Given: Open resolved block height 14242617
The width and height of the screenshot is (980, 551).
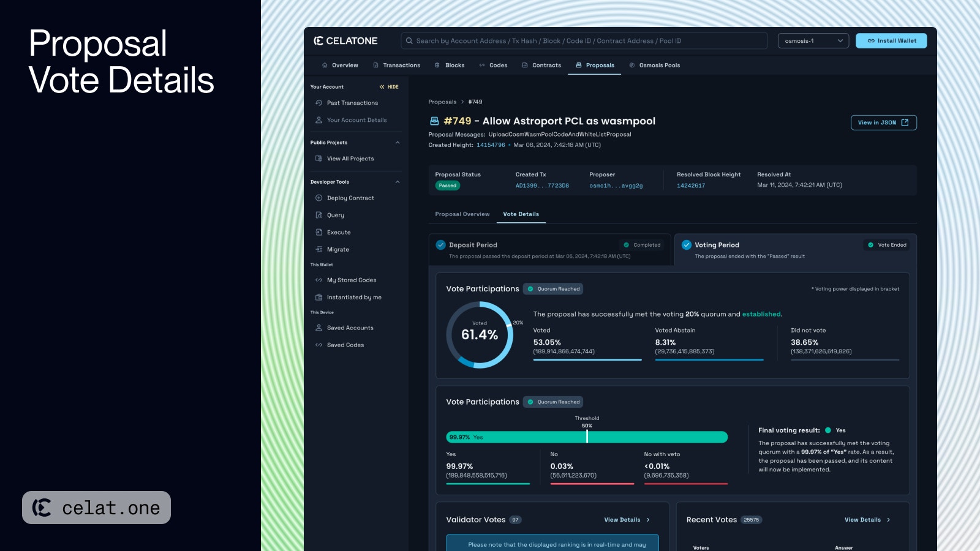Looking at the screenshot, I should [691, 186].
